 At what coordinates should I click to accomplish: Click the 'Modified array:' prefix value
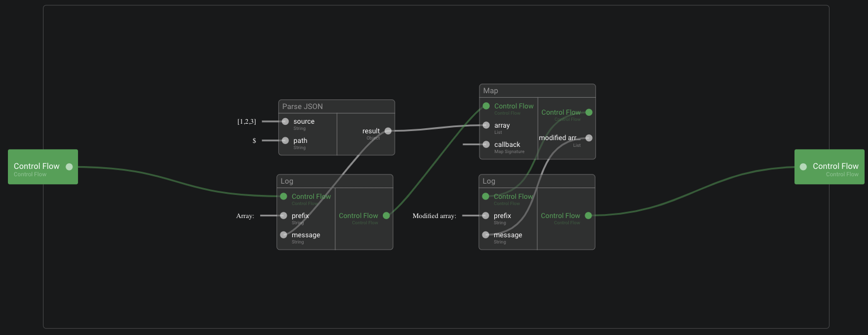(x=434, y=216)
